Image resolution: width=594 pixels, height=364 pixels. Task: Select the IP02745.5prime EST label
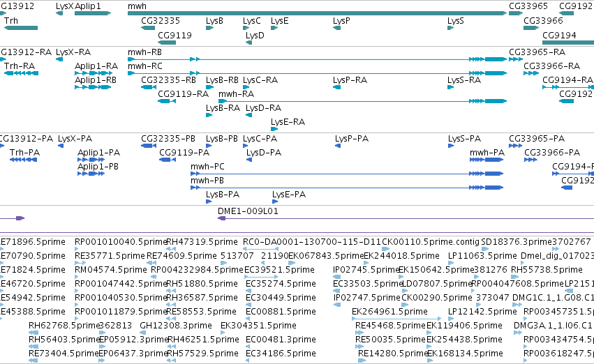(x=366, y=270)
